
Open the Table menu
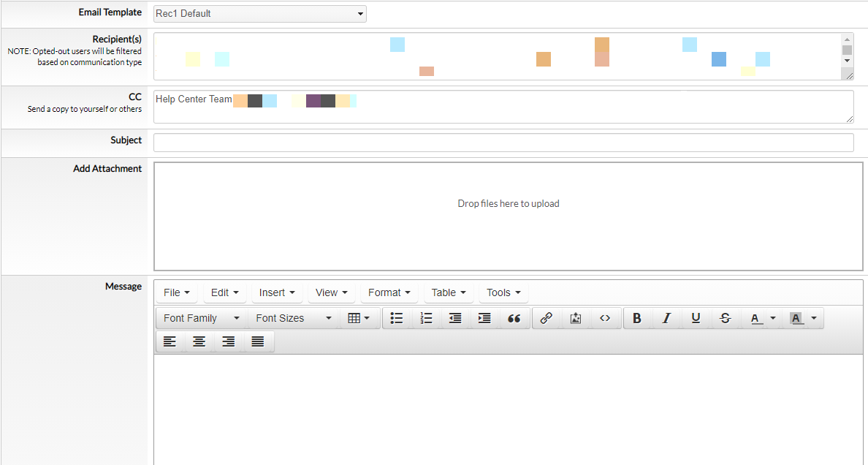449,292
